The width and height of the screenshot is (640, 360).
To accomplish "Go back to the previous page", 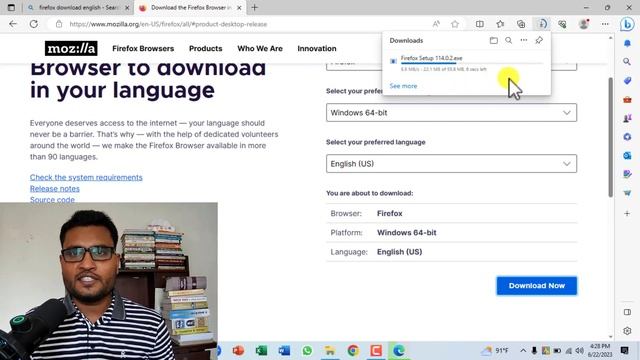I will tap(13, 24).
